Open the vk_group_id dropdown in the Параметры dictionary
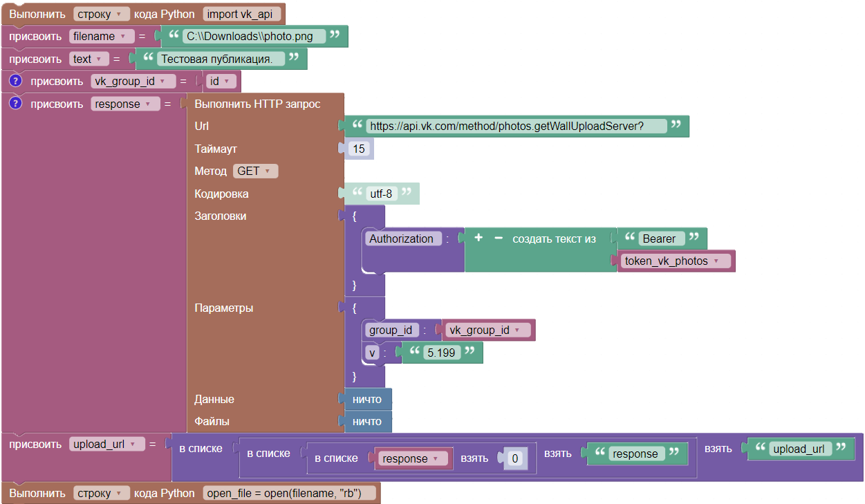Image resolution: width=865 pixels, height=504 pixels. pos(488,330)
